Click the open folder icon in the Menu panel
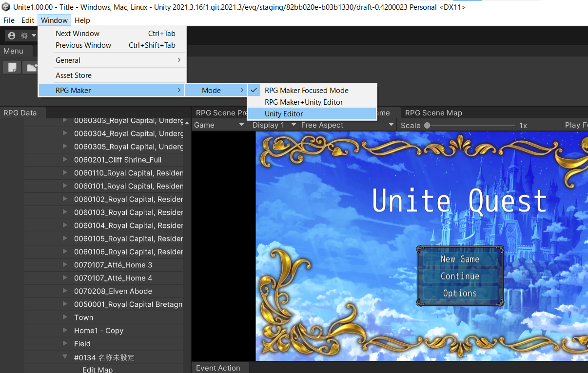The height and width of the screenshot is (373, 588). click(x=31, y=67)
